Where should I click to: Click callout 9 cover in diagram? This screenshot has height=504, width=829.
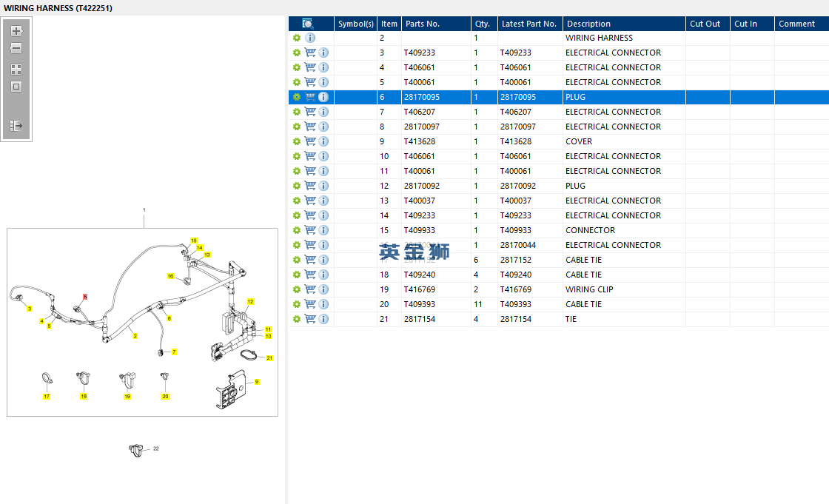click(x=257, y=381)
